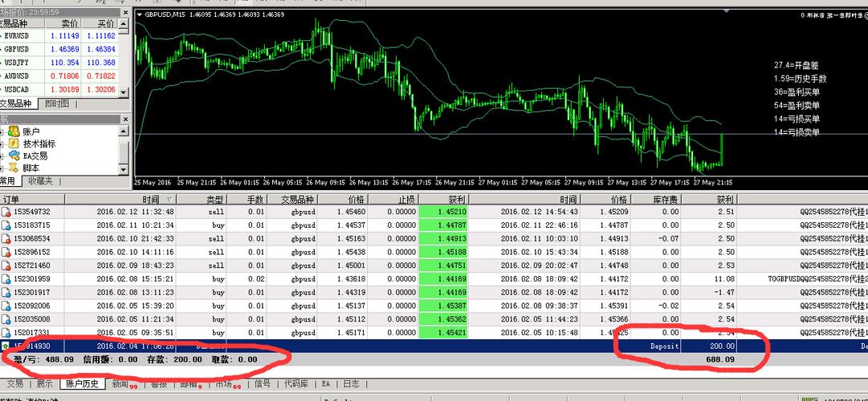The height and width of the screenshot is (401, 868).
Task: Switch to the 即时图 tick chart tab
Action: tap(58, 103)
